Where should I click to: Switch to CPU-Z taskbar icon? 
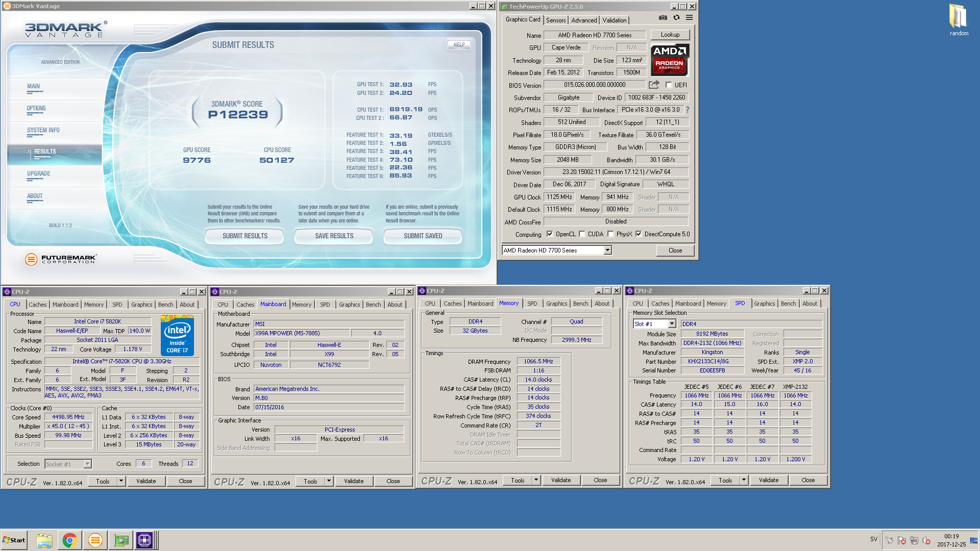pos(144,540)
